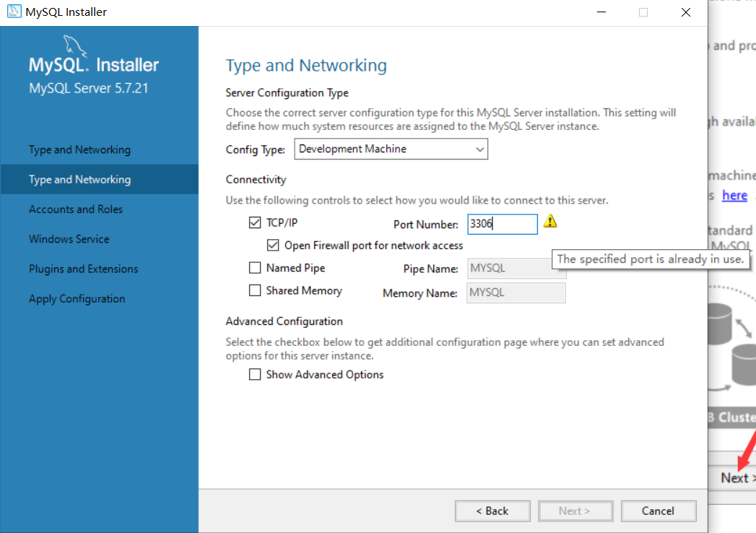Click the 'Advanced Configuration' section label
756x533 pixels.
click(284, 321)
